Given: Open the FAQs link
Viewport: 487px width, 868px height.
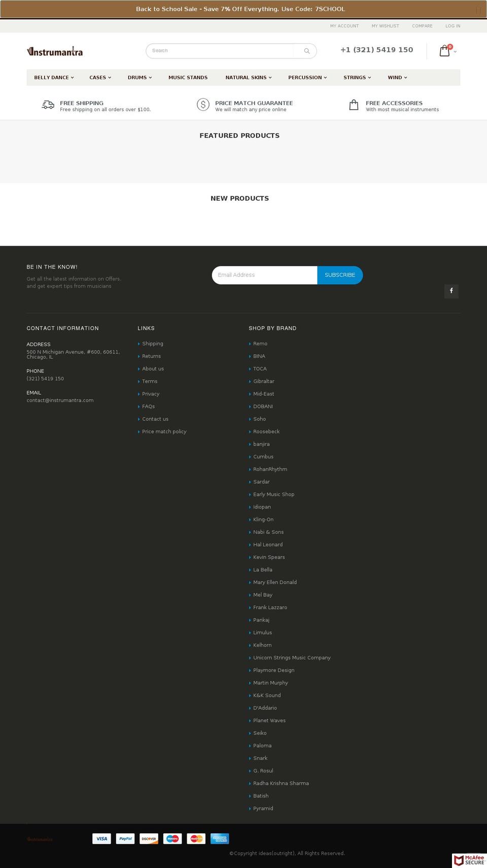Looking at the screenshot, I should click(148, 407).
